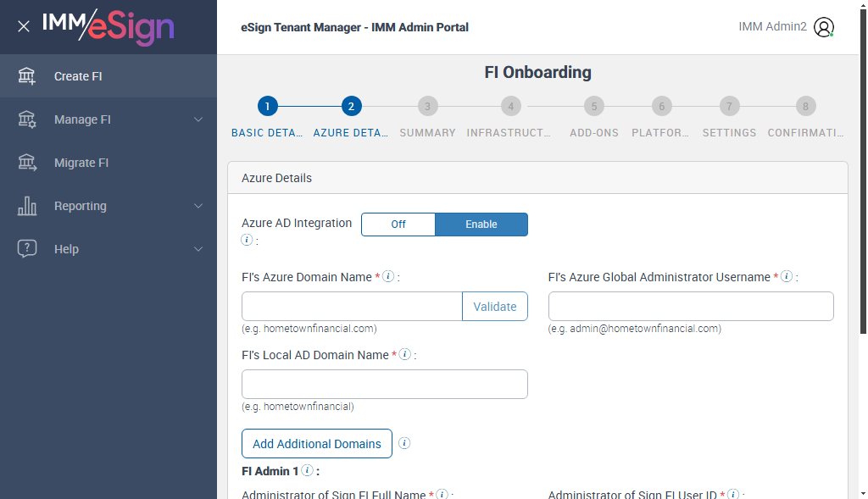Image resolution: width=868 pixels, height=499 pixels.
Task: Open Create FI in the sidebar
Action: pos(108,76)
